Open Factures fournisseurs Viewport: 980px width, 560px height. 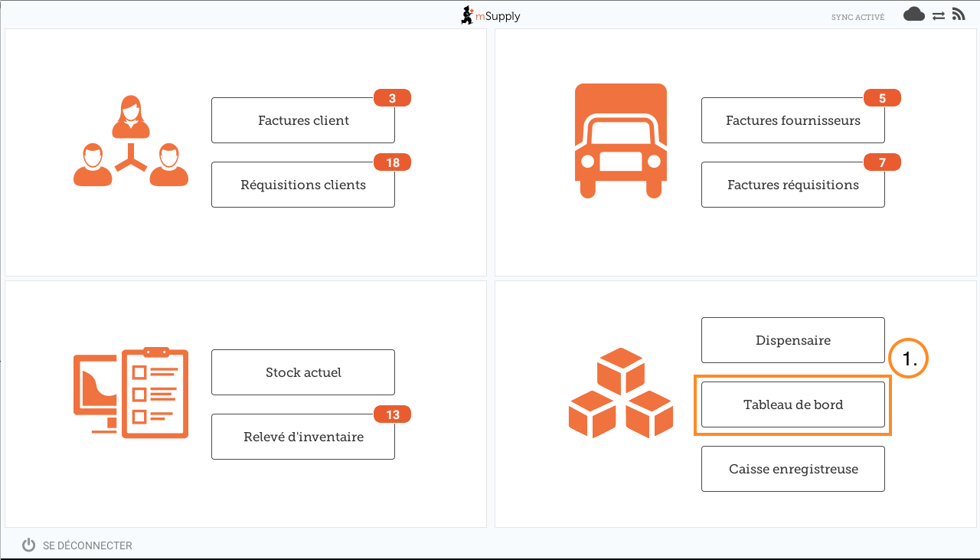tap(792, 120)
